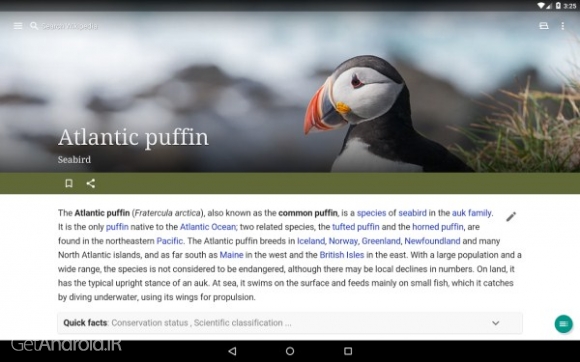This screenshot has height=362, width=580.
Task: Open the 'Pacific' link
Action: pos(169,241)
